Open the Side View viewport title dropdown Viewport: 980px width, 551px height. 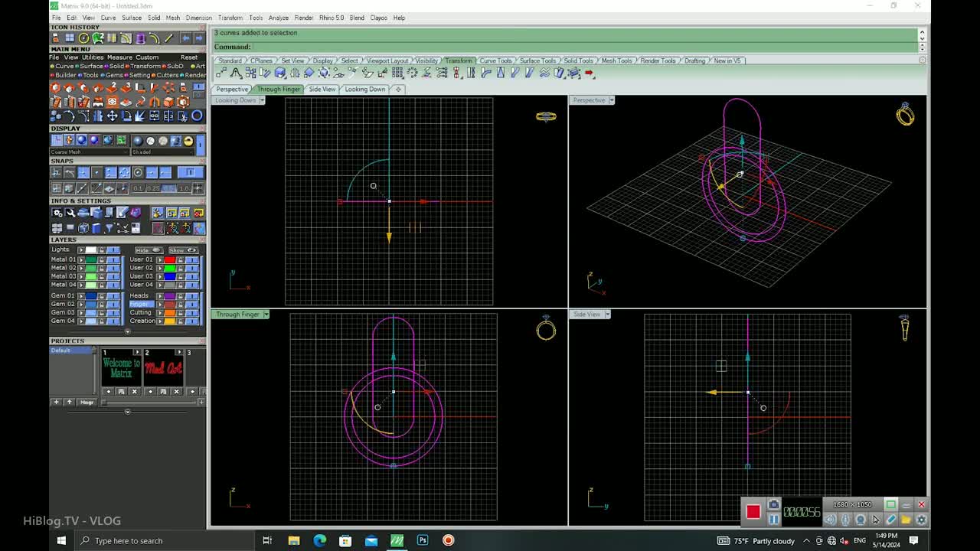pyautogui.click(x=608, y=315)
